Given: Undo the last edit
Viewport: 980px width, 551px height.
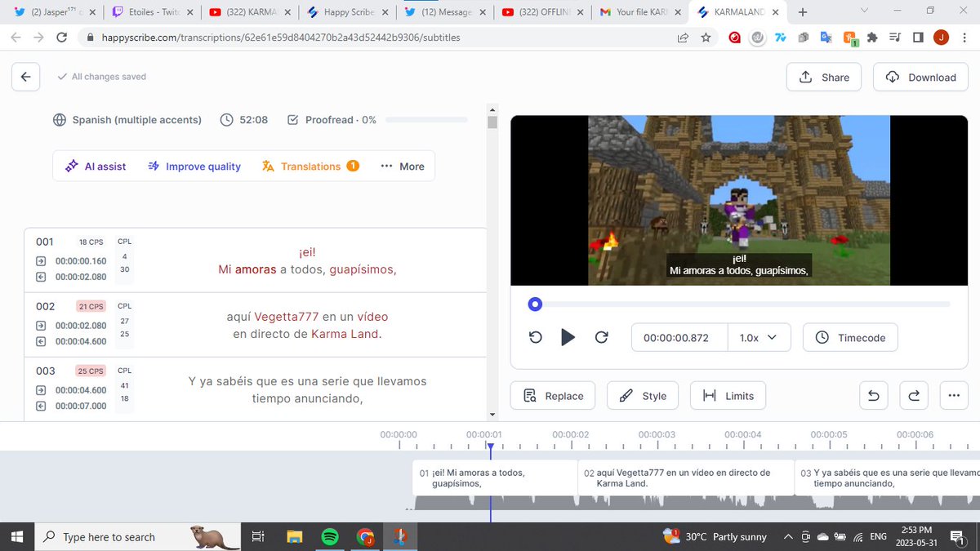Looking at the screenshot, I should point(873,396).
